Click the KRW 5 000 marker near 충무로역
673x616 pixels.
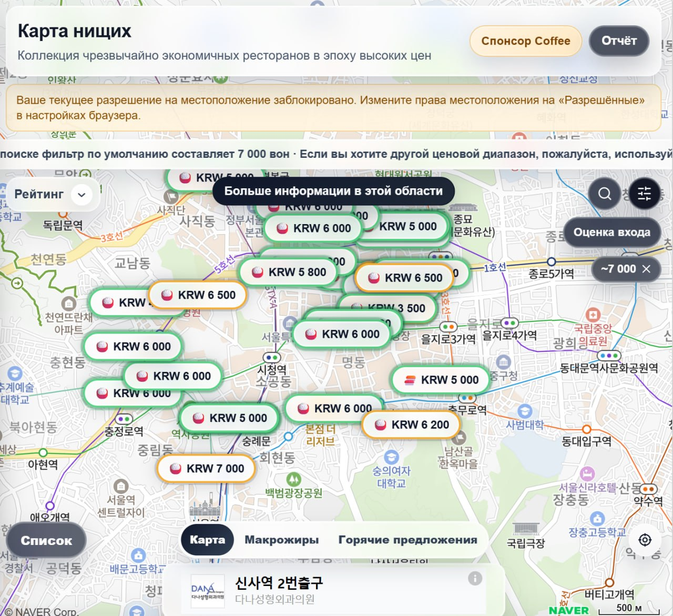point(441,380)
